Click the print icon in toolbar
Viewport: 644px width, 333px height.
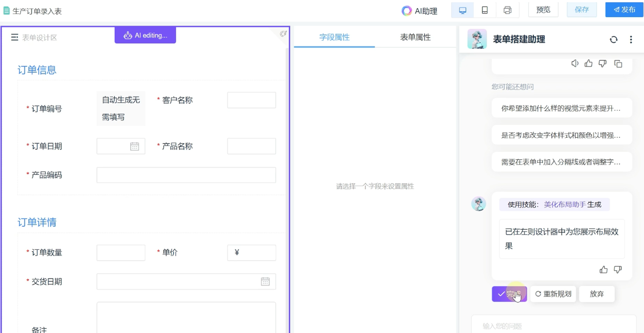click(x=507, y=10)
